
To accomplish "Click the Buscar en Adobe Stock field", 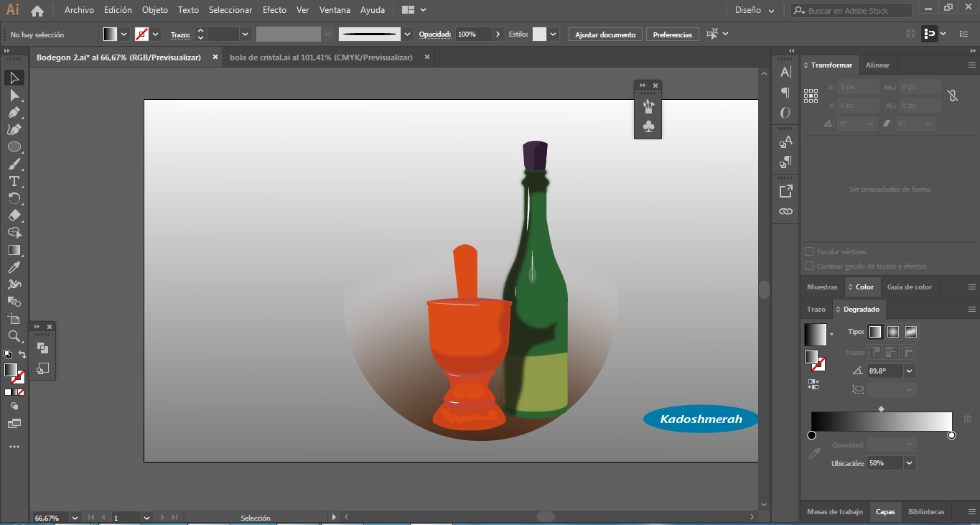I will click(851, 11).
